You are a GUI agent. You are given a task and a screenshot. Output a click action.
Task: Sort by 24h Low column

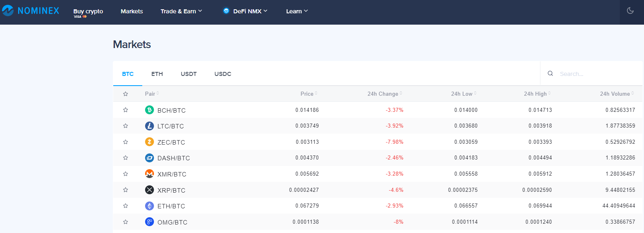(463, 94)
